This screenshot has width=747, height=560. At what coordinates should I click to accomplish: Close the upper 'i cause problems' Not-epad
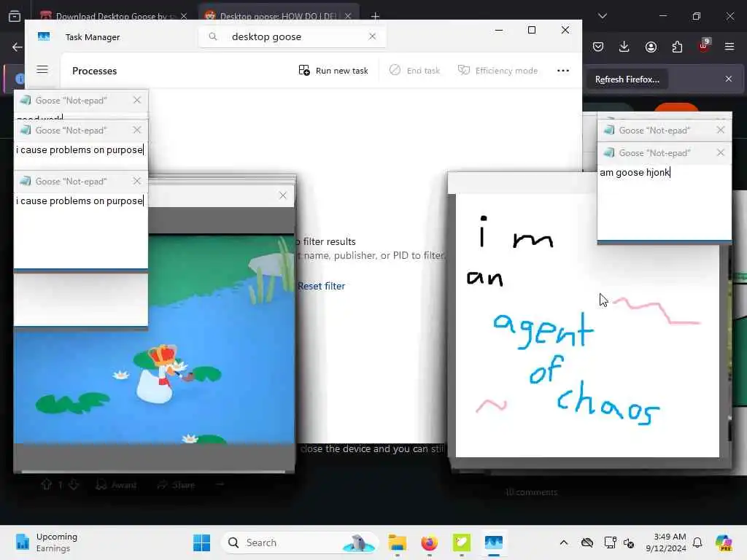pos(137,130)
